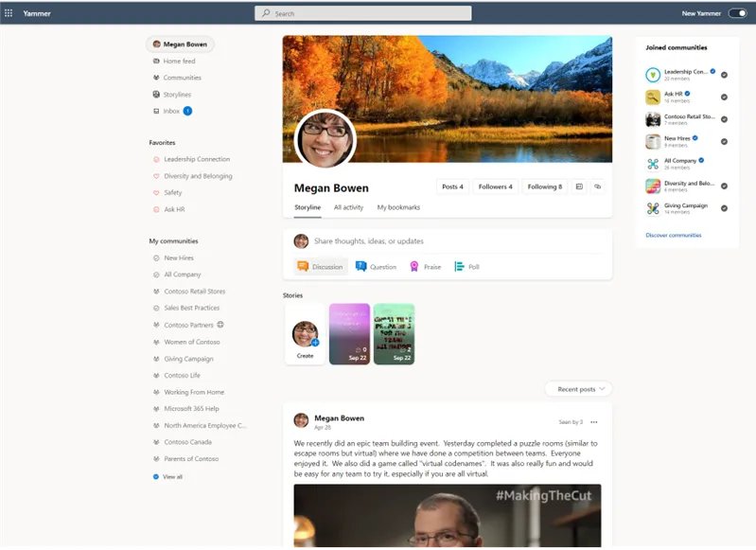Click Discover communities link
Image resolution: width=756 pixels, height=550 pixels.
(674, 236)
